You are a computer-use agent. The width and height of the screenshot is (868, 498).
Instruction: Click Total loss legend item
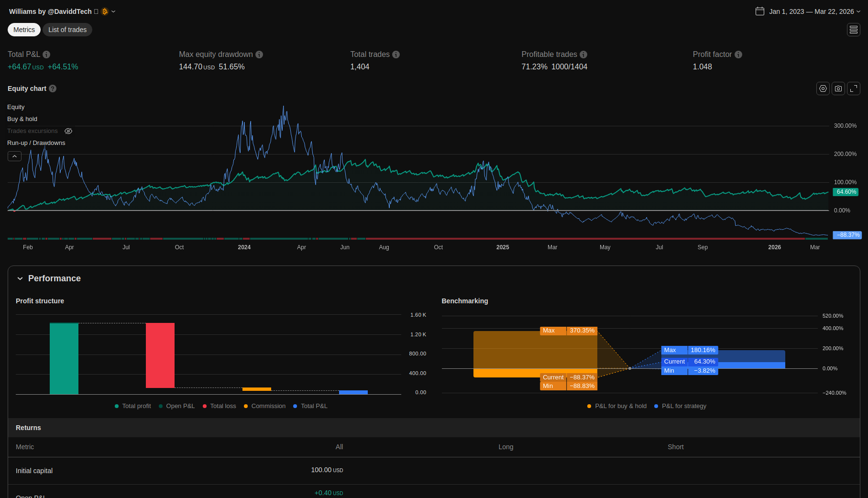click(x=220, y=406)
